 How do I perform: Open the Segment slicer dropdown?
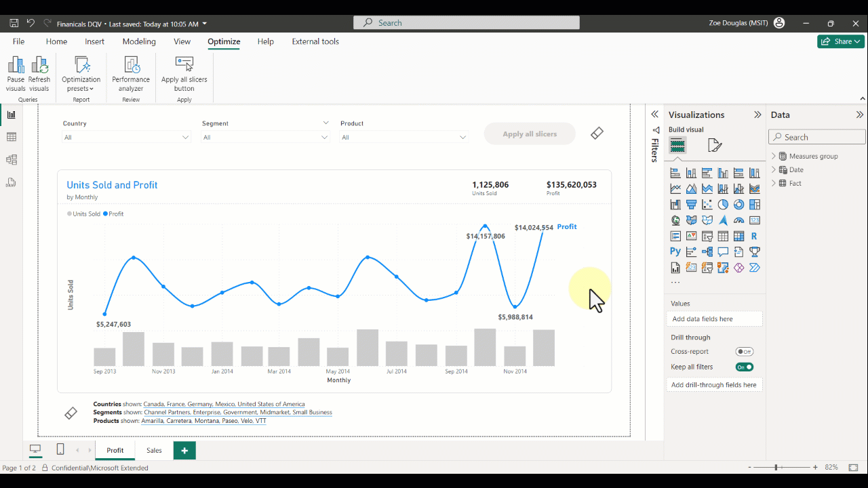click(x=324, y=137)
